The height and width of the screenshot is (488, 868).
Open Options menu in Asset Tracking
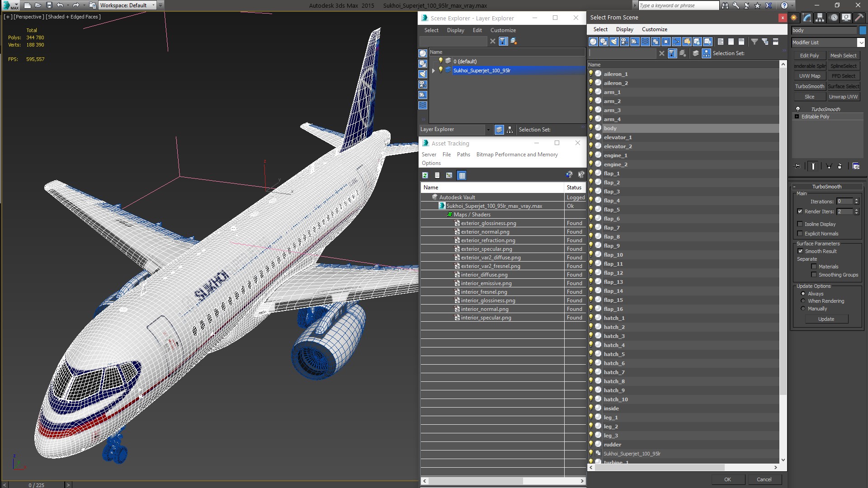tap(431, 163)
